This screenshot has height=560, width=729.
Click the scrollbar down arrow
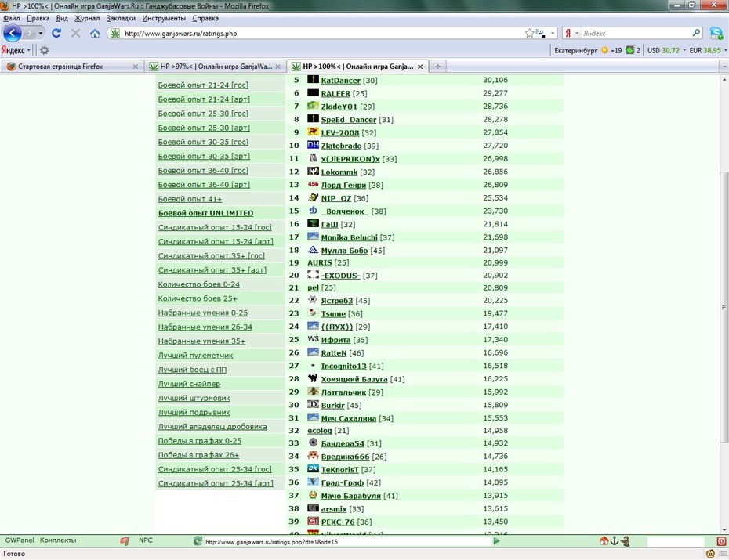(x=724, y=529)
